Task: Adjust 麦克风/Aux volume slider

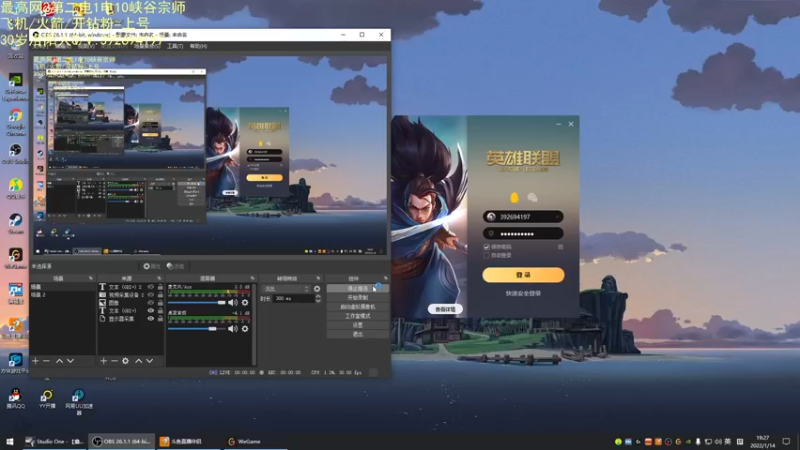Action: (196, 303)
